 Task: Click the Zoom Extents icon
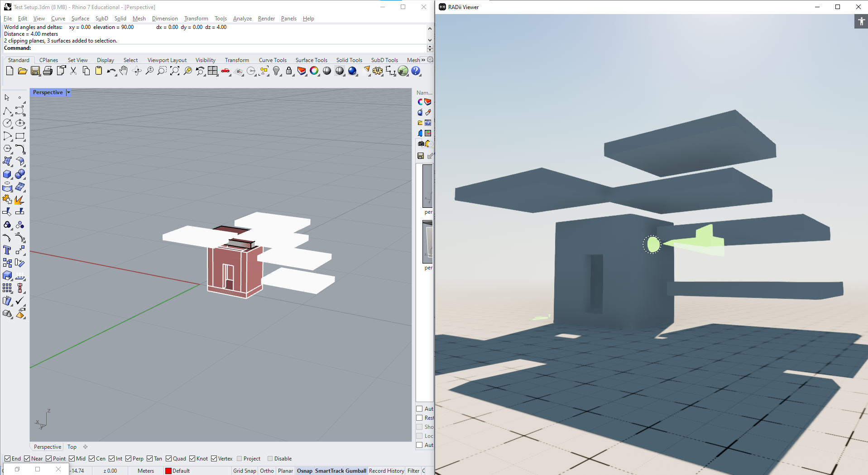point(174,71)
